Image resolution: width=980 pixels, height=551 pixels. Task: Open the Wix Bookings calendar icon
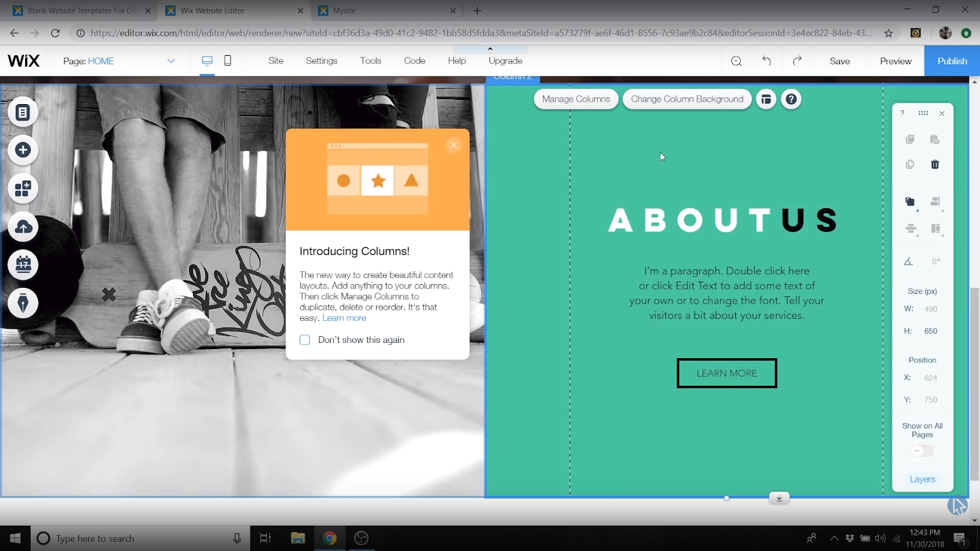pos(23,265)
